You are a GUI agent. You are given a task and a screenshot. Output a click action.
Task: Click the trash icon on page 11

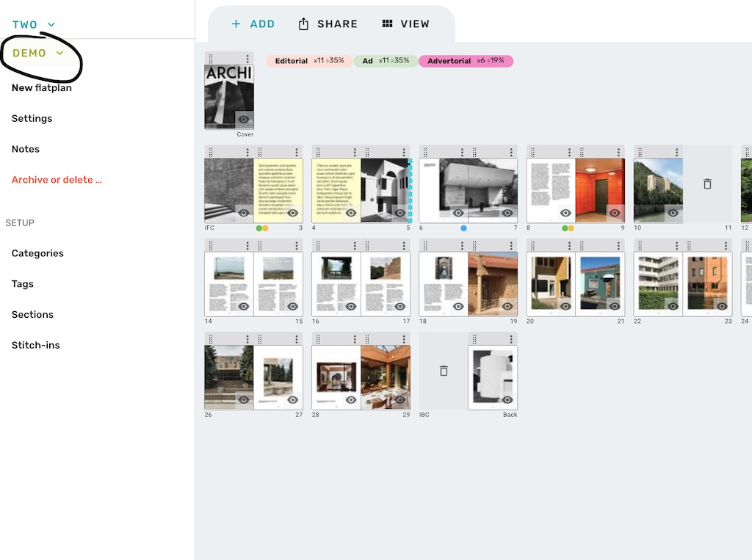click(707, 184)
